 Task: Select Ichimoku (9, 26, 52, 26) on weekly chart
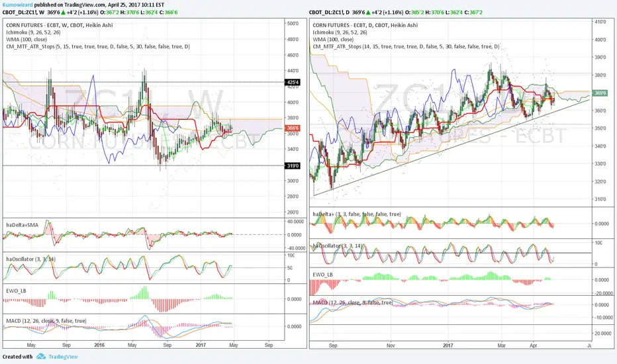click(33, 32)
